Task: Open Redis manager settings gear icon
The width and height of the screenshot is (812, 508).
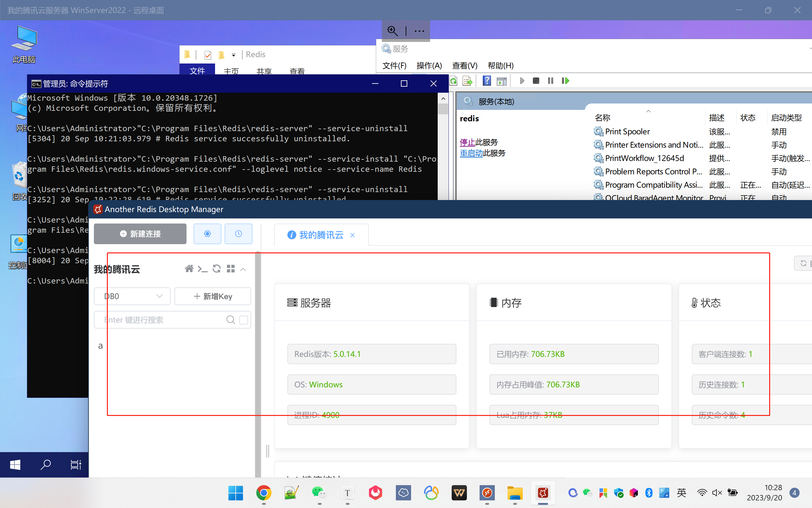Action: tap(207, 234)
